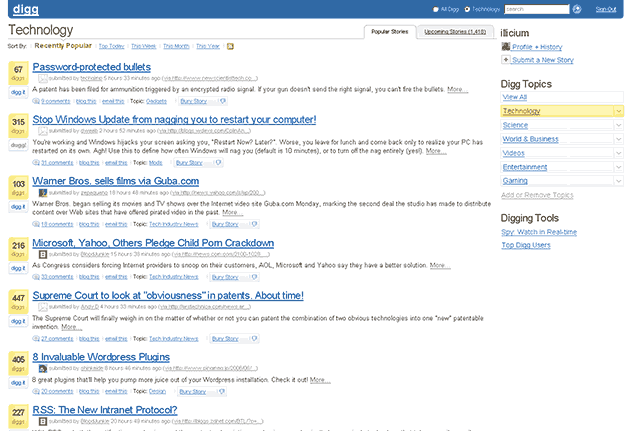Open the RSS: The New Intranet Protocol? story
This screenshot has height=431, width=632.
(x=105, y=410)
